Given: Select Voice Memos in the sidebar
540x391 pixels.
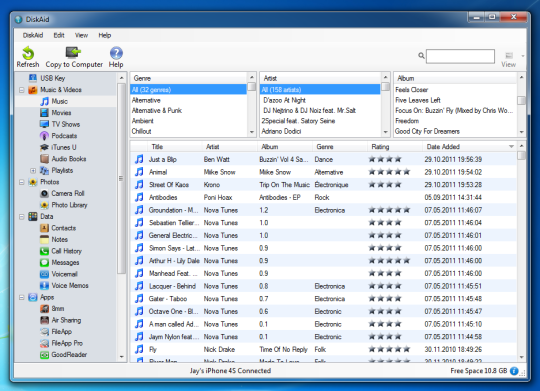Looking at the screenshot, I should coord(70,286).
